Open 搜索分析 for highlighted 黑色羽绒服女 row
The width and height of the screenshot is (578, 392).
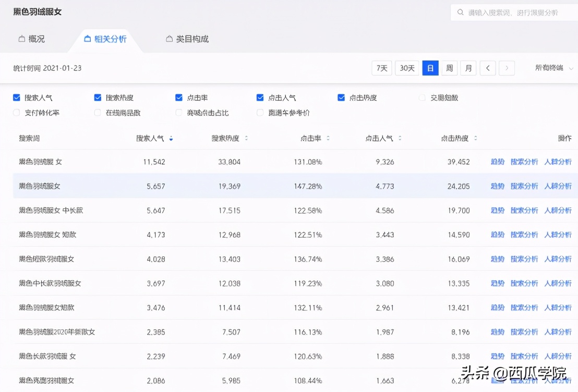pos(524,186)
